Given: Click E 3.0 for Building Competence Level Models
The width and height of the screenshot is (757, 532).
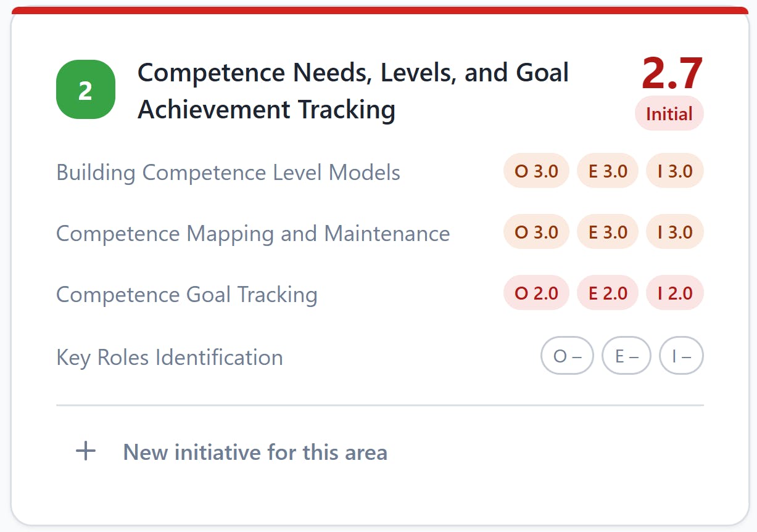Looking at the screenshot, I should tap(608, 171).
